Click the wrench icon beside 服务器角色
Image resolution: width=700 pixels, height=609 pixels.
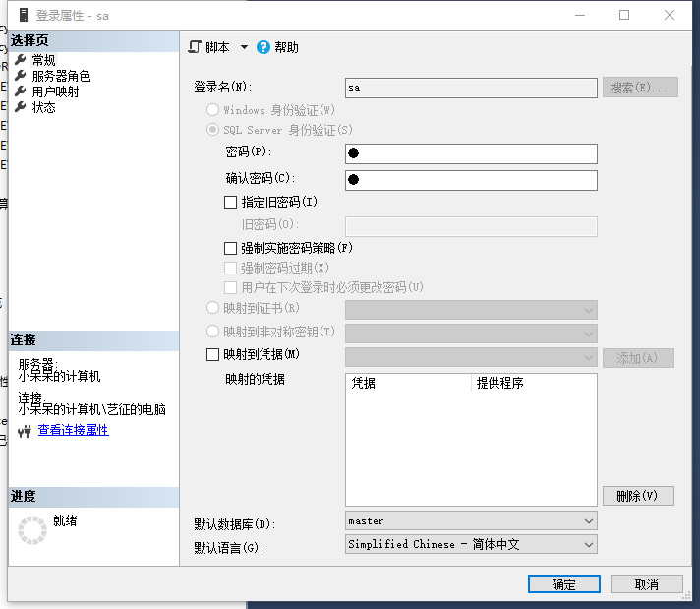coord(21,76)
